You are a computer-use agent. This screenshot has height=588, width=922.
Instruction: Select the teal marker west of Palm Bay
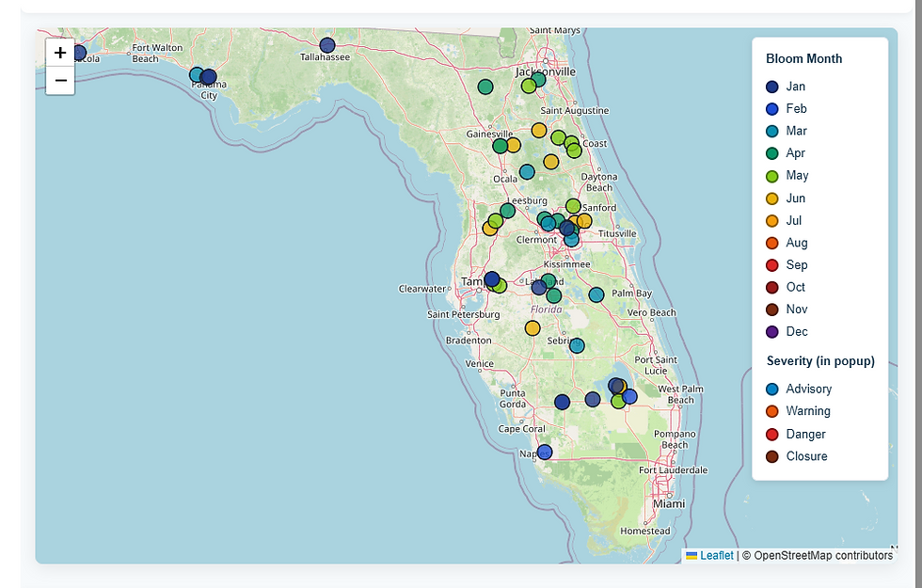coord(596,294)
